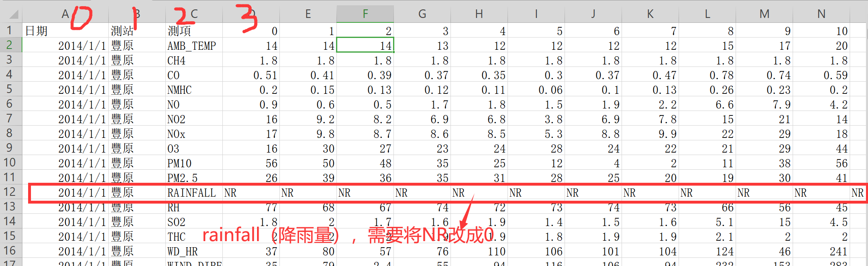
Task: Click value 5.1 in SO2 row
Action: pos(707,222)
